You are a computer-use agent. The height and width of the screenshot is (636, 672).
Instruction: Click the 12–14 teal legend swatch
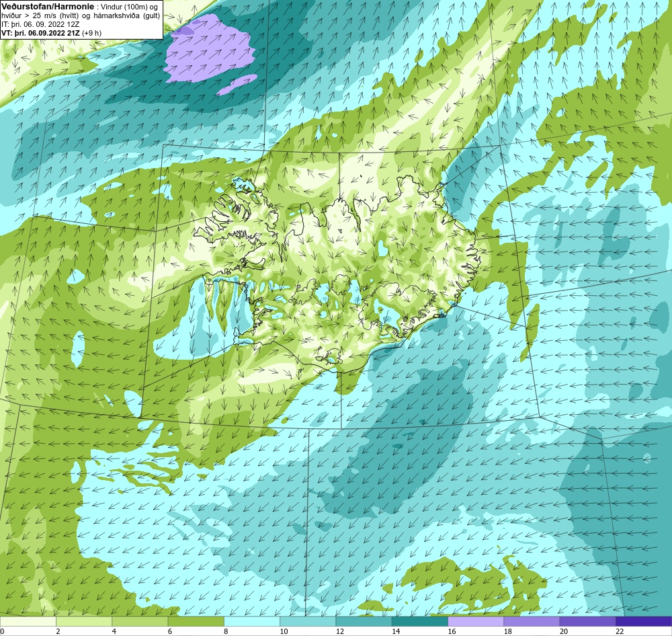point(364,621)
